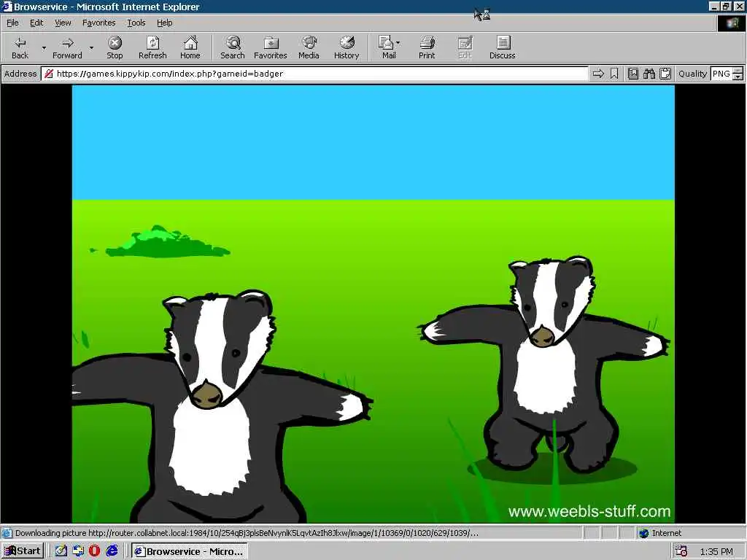Image resolution: width=747 pixels, height=560 pixels.
Task: Expand the Mail button dropdown arrow
Action: tap(398, 43)
